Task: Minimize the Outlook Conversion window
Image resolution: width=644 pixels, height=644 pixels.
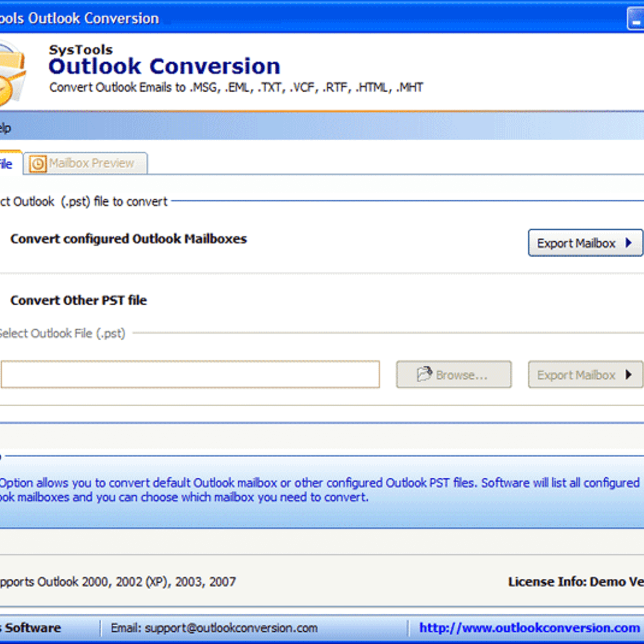Action: [x=636, y=19]
